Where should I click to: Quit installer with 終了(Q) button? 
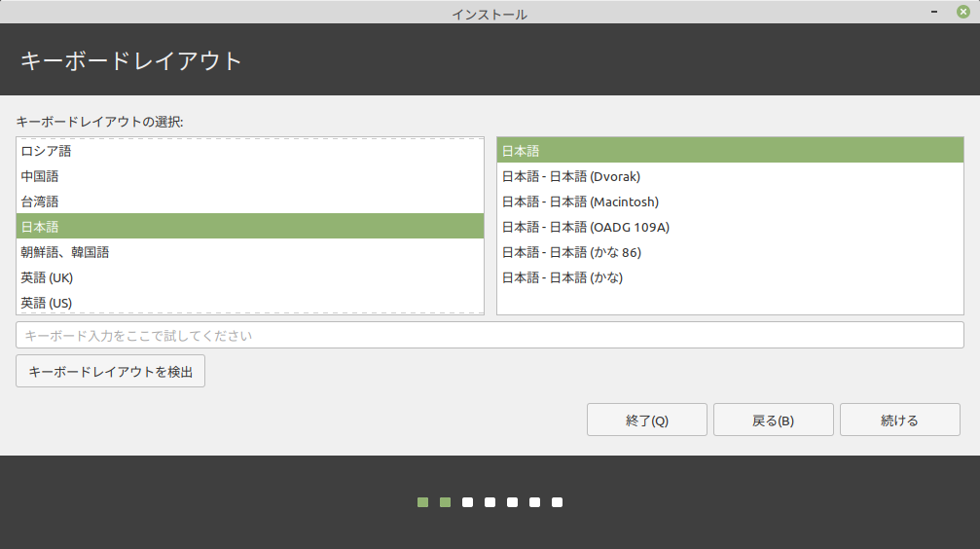click(647, 420)
